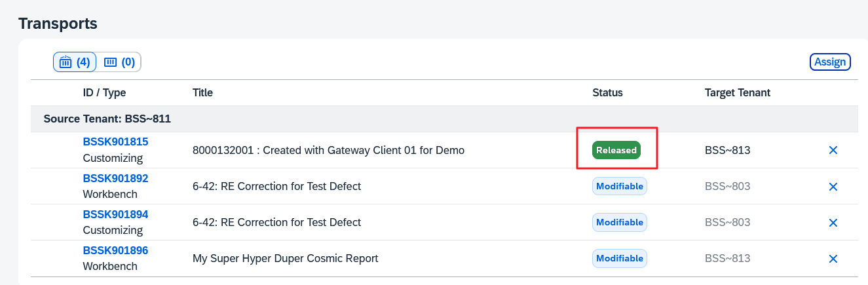The image size is (868, 285).
Task: Click Modifiable status of BSSK901896
Action: click(619, 258)
